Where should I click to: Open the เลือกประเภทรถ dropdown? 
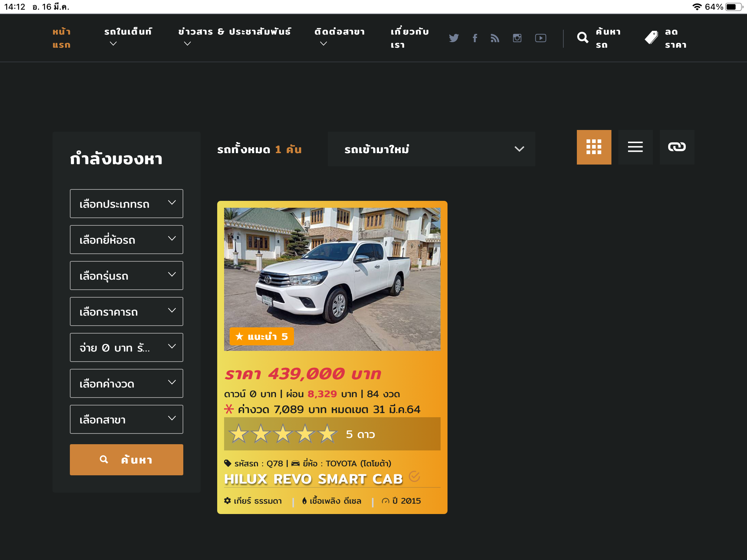click(x=126, y=204)
